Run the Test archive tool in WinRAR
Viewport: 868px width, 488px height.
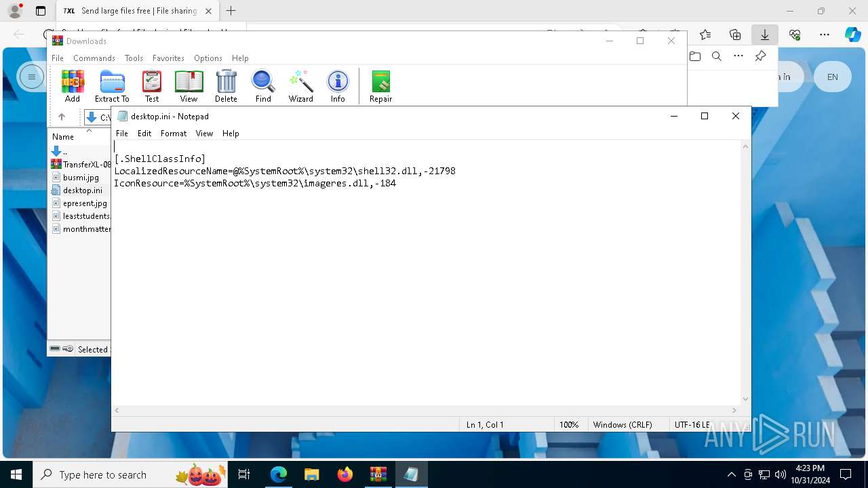[152, 86]
